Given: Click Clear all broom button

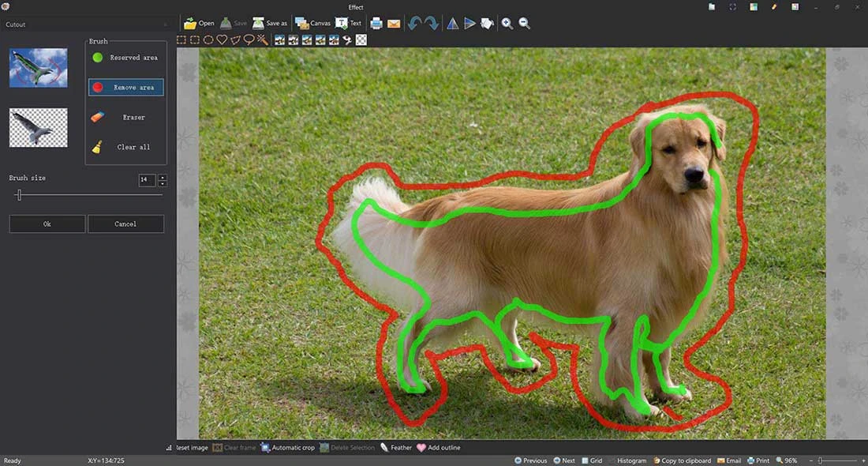Looking at the screenshot, I should point(125,147).
